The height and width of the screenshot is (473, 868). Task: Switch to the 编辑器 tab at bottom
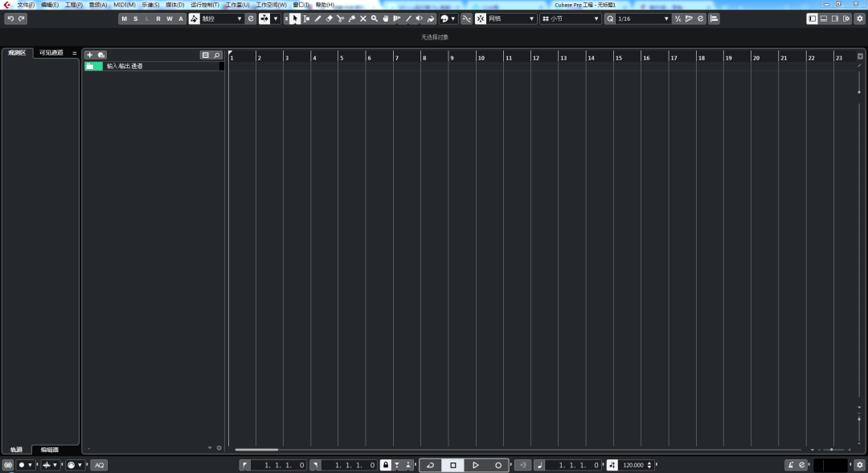tap(49, 449)
